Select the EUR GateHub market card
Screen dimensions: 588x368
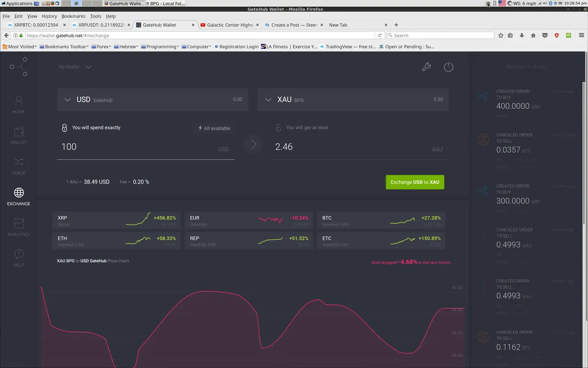coord(249,220)
